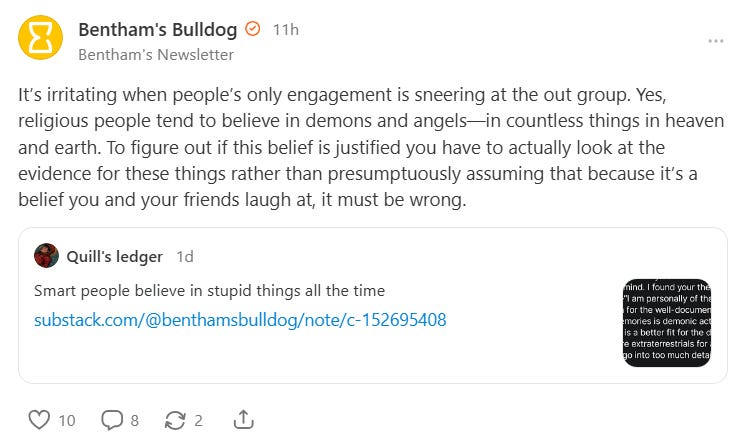This screenshot has width=741, height=447.
Task: Open the Bentham's Bulldog author name link
Action: point(159,29)
